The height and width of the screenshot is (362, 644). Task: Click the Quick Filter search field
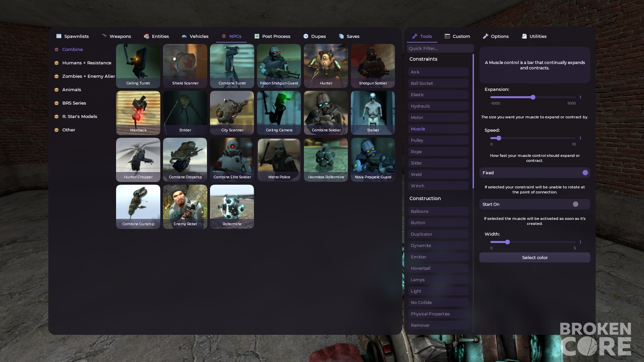click(x=440, y=48)
